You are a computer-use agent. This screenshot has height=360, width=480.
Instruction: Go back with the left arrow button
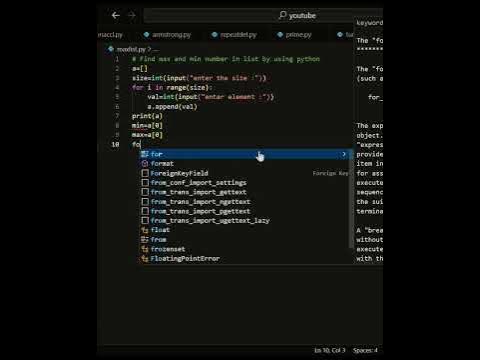[116, 15]
